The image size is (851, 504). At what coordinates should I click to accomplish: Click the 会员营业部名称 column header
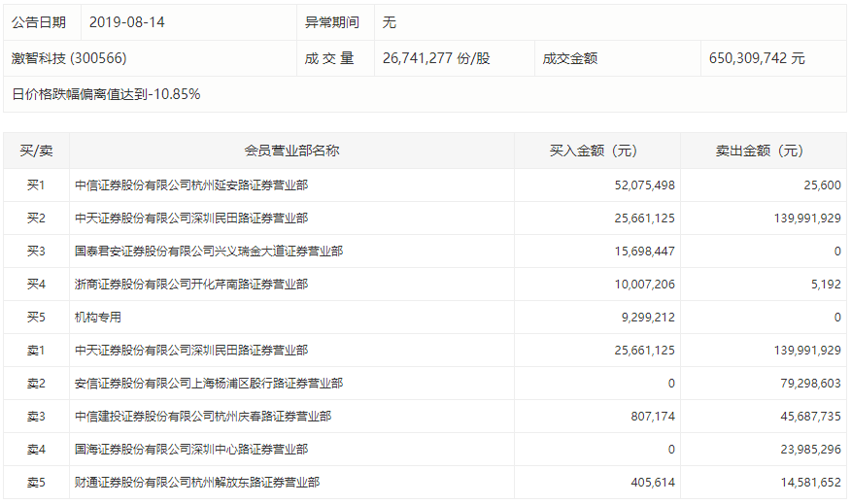[x=291, y=151]
